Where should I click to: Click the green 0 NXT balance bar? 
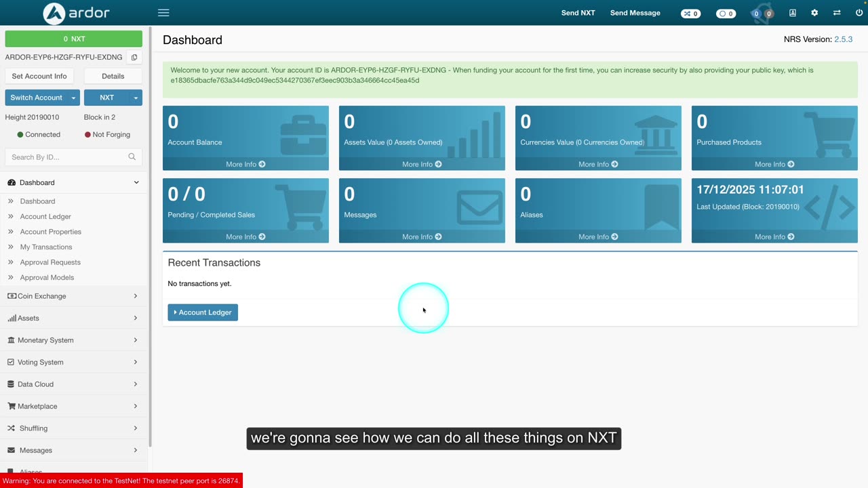click(x=74, y=39)
